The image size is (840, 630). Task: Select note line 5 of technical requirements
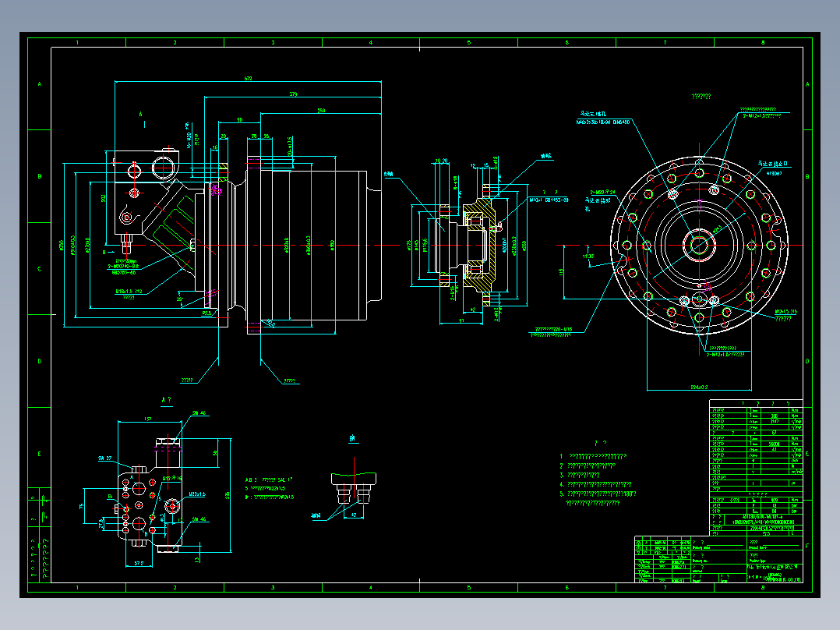pos(598,494)
